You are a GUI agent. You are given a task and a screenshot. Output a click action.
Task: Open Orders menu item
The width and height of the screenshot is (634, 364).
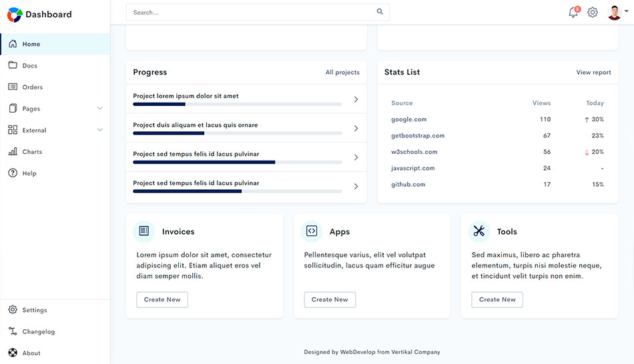click(55, 87)
